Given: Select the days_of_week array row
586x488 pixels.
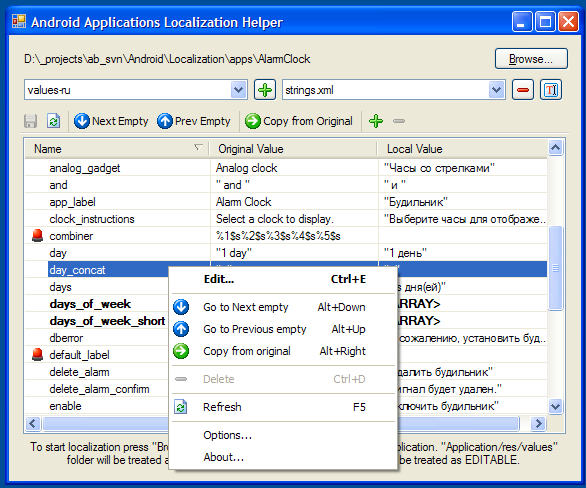Looking at the screenshot, I should click(x=90, y=304).
